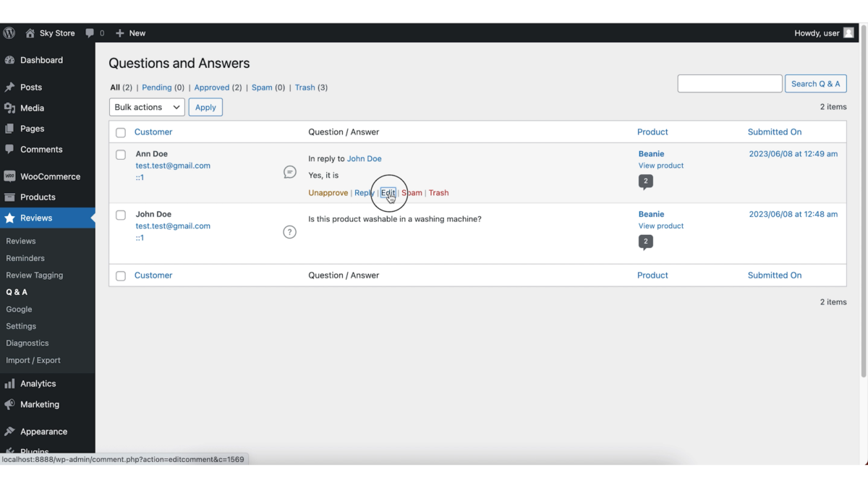
Task: Open the Bulk actions dropdown
Action: [x=146, y=106]
